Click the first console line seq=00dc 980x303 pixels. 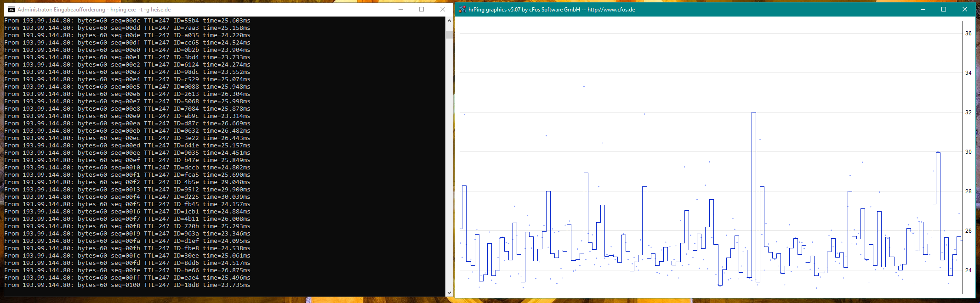tap(127, 21)
